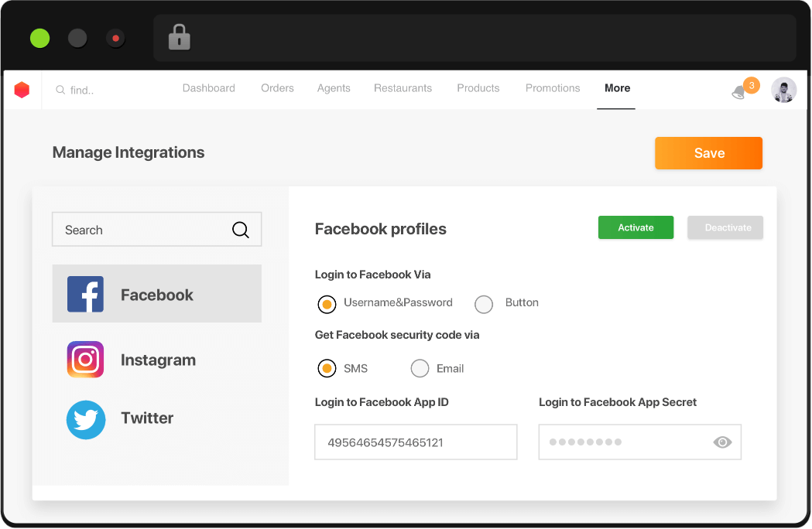Activate the Facebook integration
Viewport: 812px width, 529px height.
pyautogui.click(x=636, y=227)
